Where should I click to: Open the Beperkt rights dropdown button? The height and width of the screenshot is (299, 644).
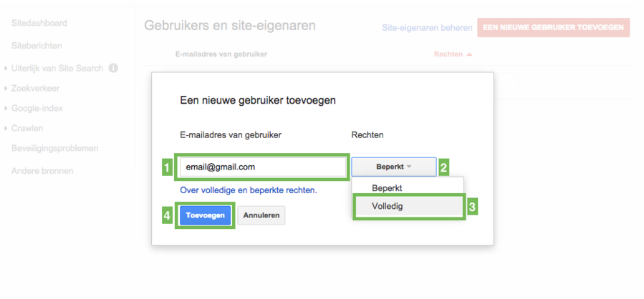pyautogui.click(x=393, y=167)
